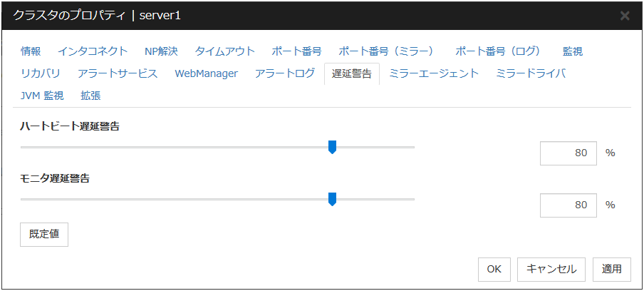Click the ハートビート遅延警告 slider handle
This screenshot has width=644, height=291.
point(332,147)
